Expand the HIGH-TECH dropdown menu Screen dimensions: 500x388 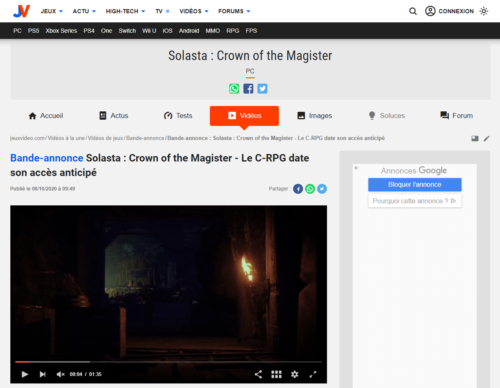click(125, 11)
